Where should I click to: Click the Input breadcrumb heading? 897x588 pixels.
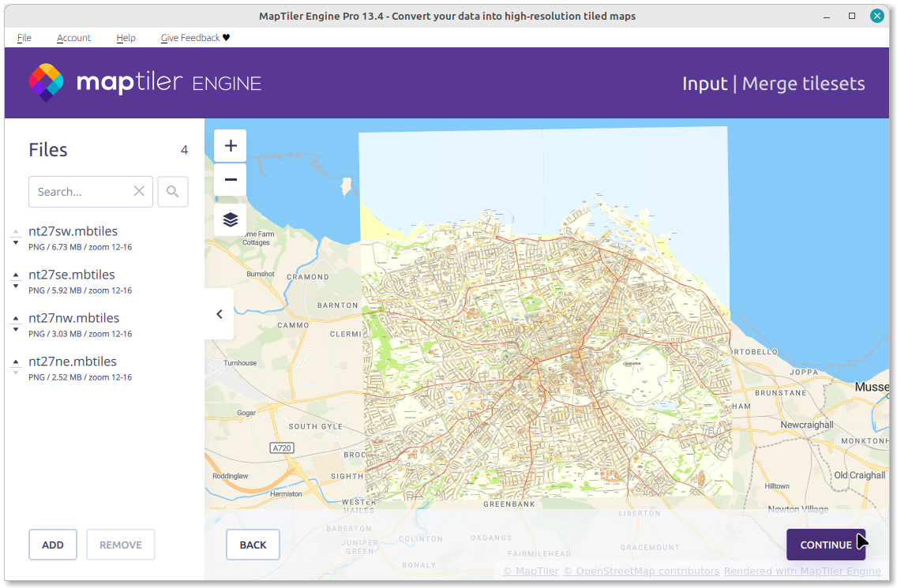(x=705, y=84)
